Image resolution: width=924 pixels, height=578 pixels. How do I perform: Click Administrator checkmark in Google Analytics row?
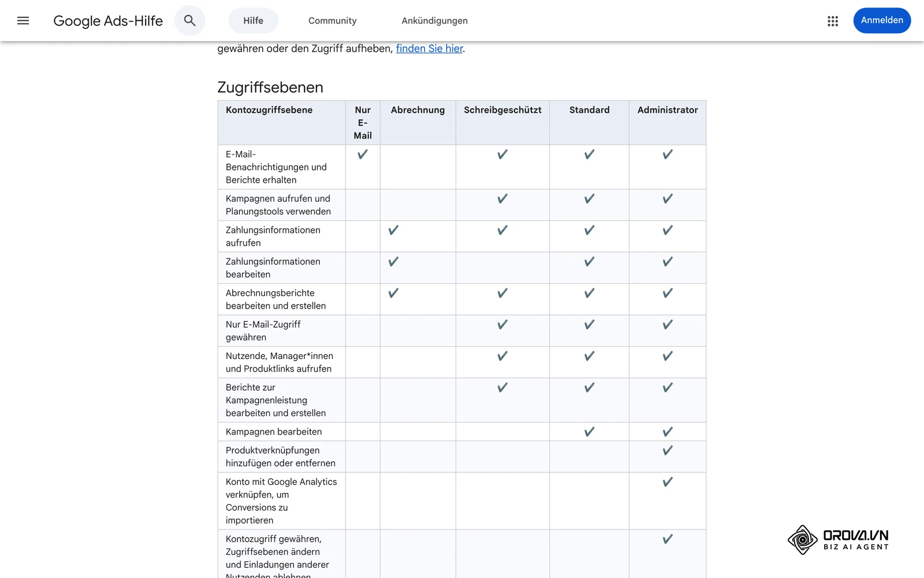tap(668, 482)
